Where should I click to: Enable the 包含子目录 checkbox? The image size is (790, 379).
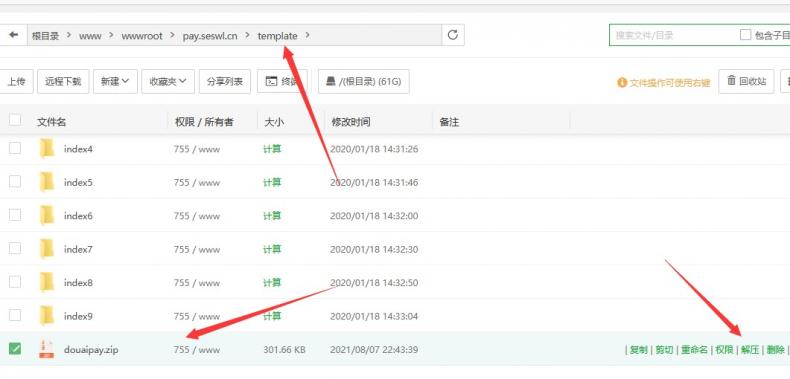pyautogui.click(x=745, y=35)
